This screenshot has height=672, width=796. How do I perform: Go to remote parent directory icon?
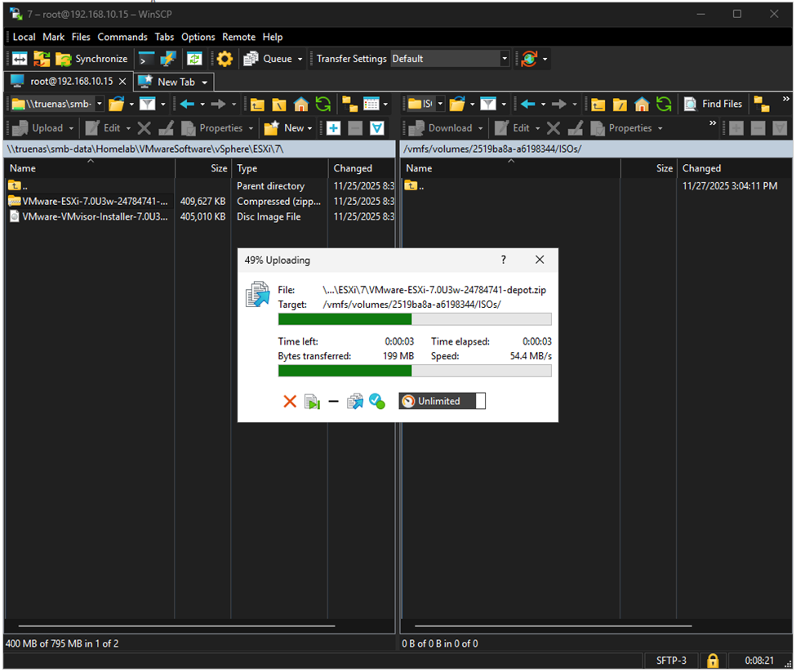point(598,104)
